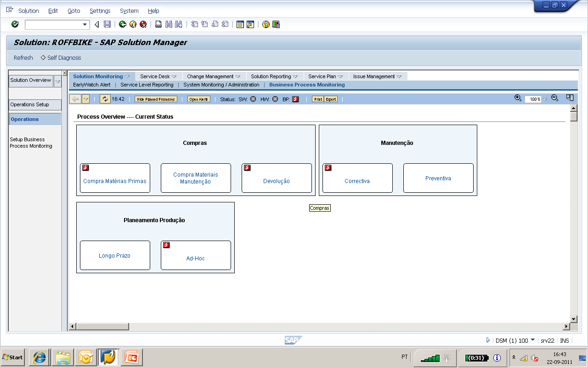Click the Solution Overview sidebar button

pos(31,80)
